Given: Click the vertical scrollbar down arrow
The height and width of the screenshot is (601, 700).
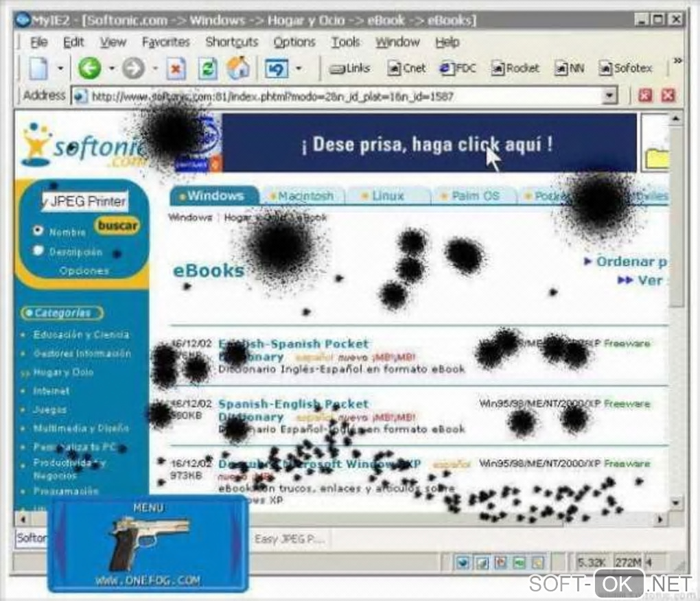Looking at the screenshot, I should pos(676,502).
